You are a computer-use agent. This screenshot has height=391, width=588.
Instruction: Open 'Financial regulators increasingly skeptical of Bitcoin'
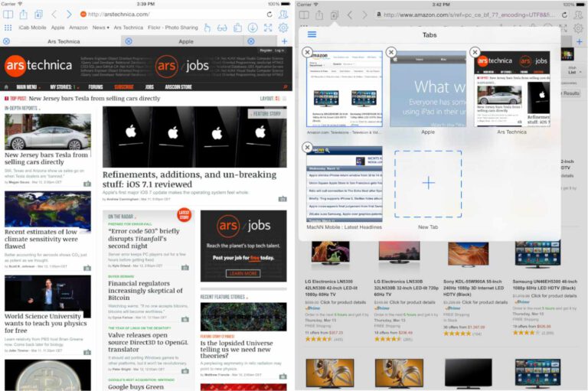[x=145, y=291]
